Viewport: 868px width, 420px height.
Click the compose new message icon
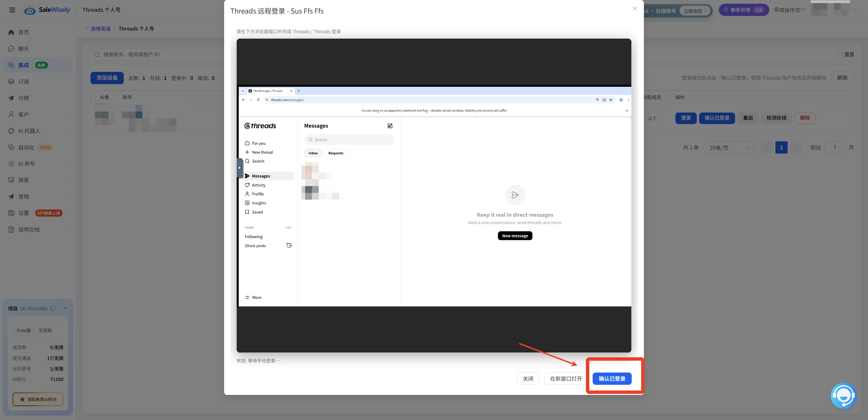click(x=390, y=126)
